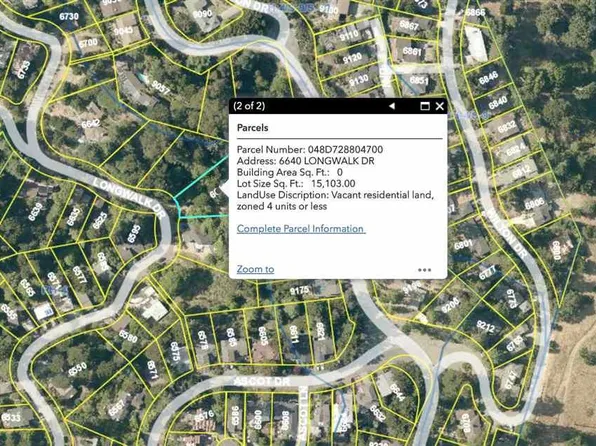Go to previous feature in popup

392,106
